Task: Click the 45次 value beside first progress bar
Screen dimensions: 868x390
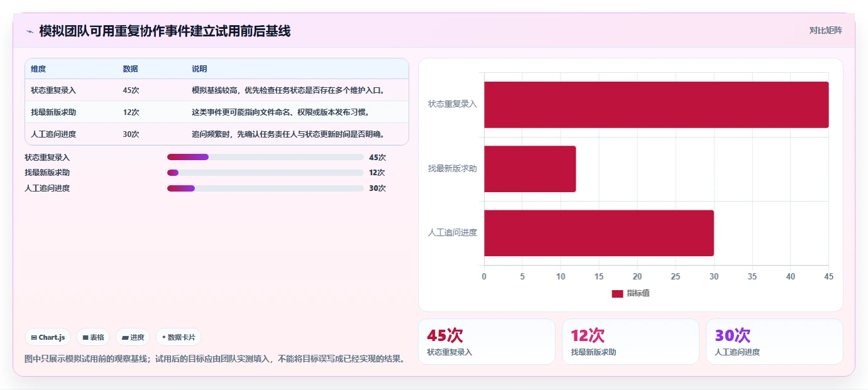Action: [x=377, y=158]
